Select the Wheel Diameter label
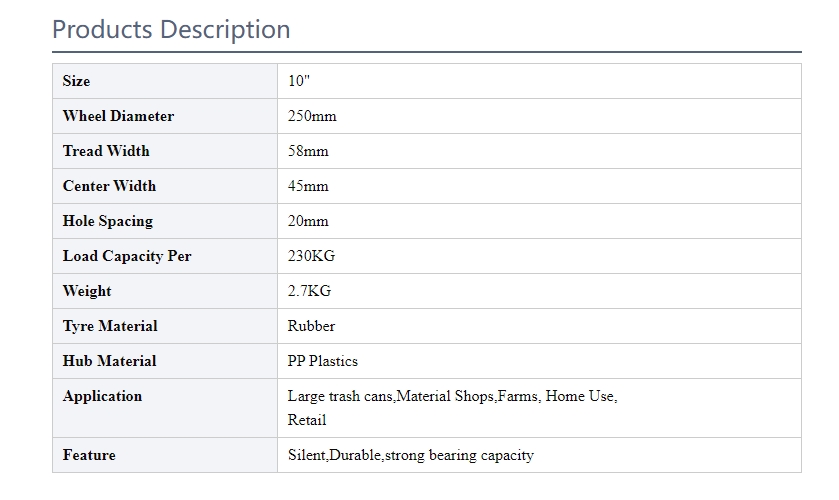This screenshot has width=839, height=500. (118, 116)
